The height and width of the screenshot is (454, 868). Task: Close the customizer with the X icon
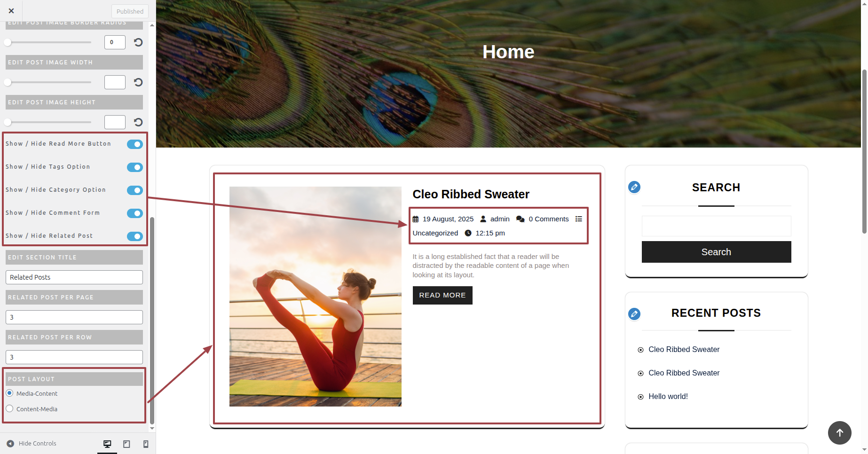(11, 11)
